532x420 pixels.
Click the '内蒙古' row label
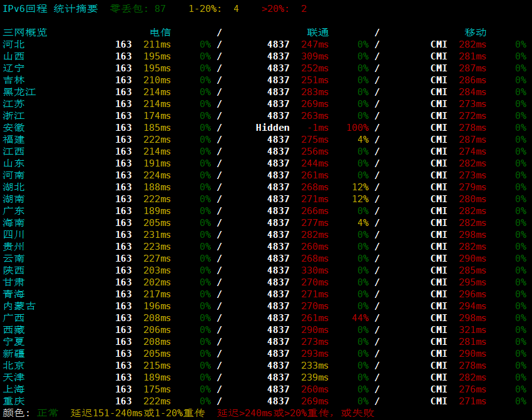coord(19,305)
